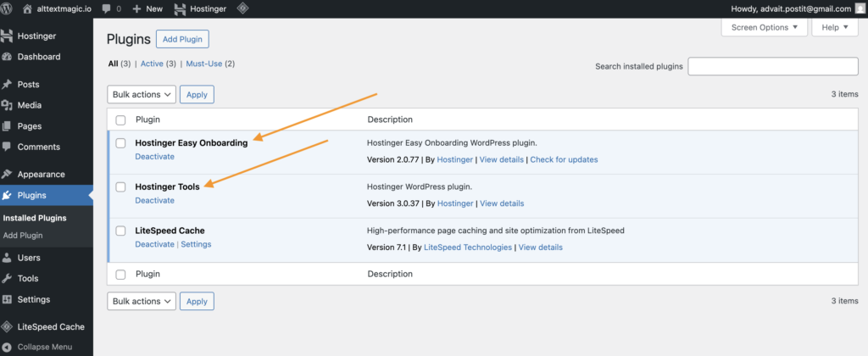View details for LiteSpeed Cache
The width and height of the screenshot is (868, 356).
pyautogui.click(x=540, y=248)
